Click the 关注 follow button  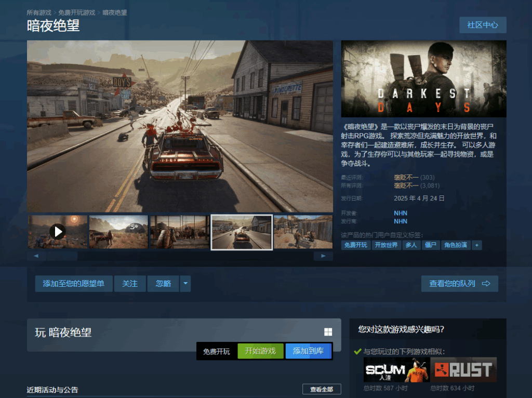[130, 284]
